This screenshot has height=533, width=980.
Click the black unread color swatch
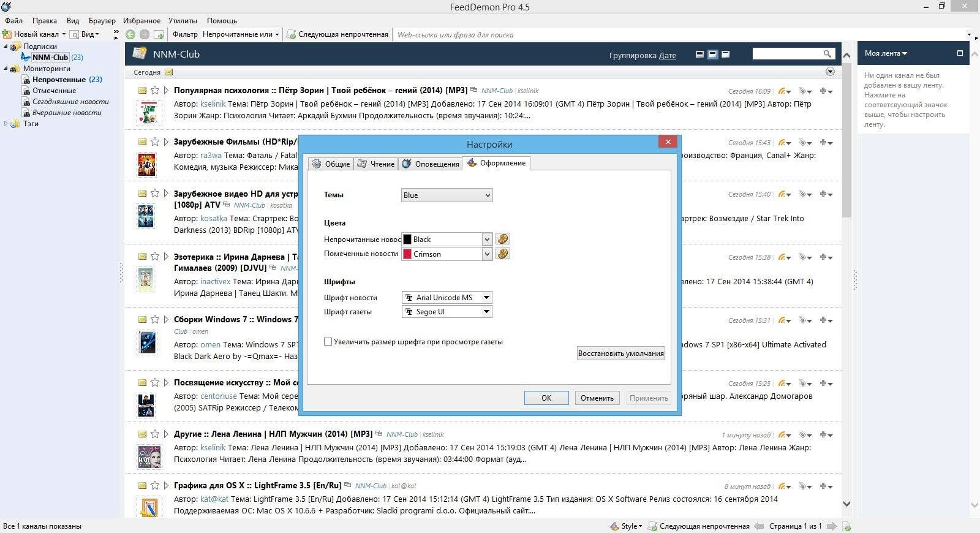click(407, 239)
